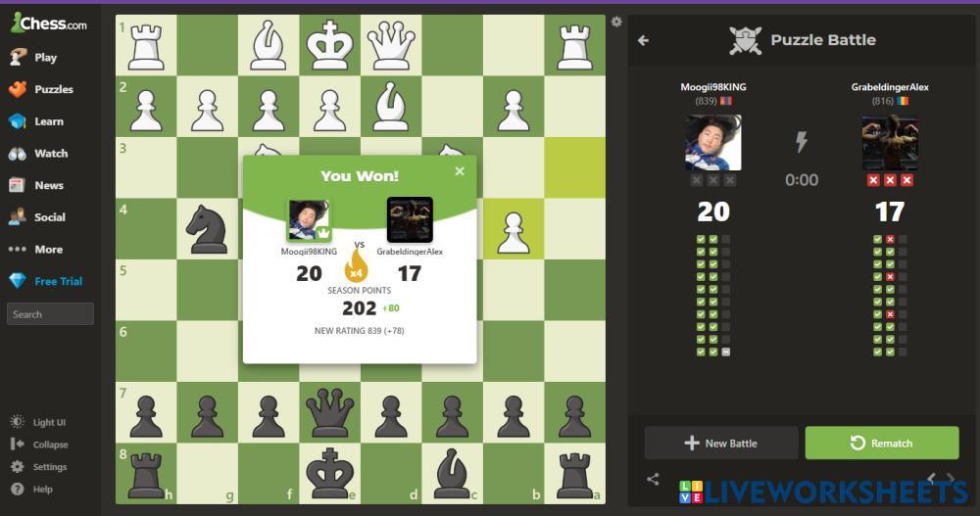The width and height of the screenshot is (980, 516).
Task: Open the Learn section
Action: coord(36,121)
